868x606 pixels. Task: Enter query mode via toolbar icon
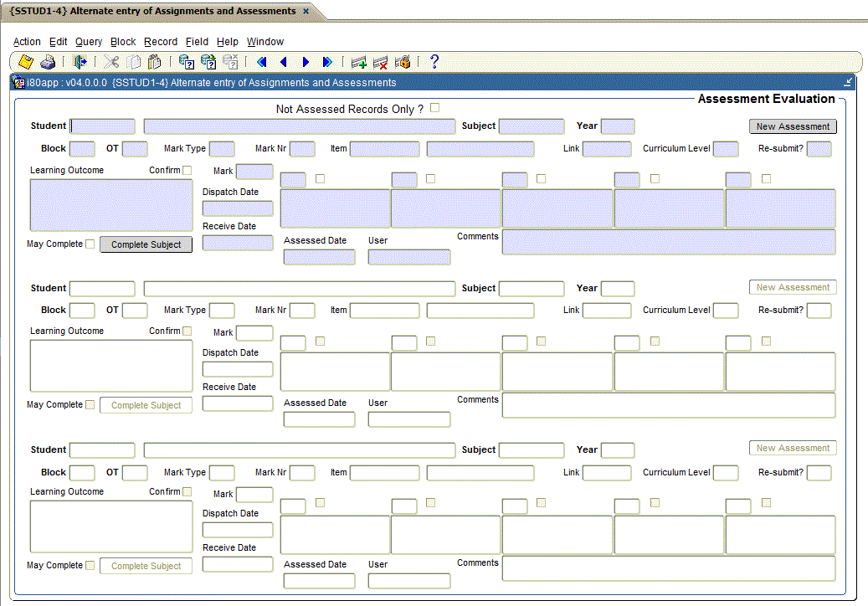coord(186,61)
